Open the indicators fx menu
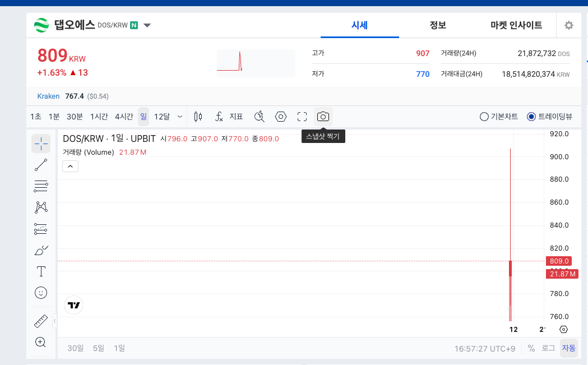The image size is (588, 365). [219, 117]
